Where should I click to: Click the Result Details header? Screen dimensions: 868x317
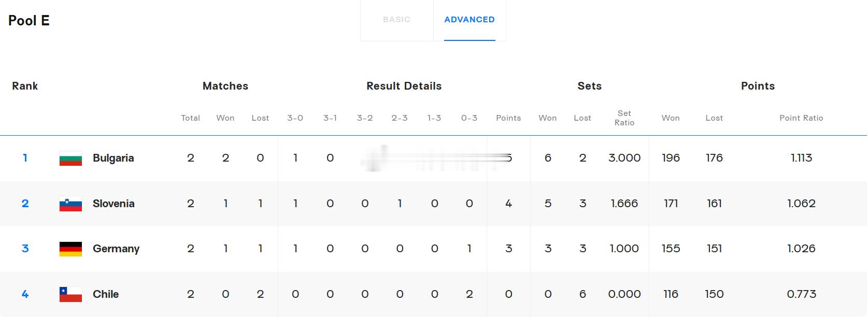pos(404,86)
